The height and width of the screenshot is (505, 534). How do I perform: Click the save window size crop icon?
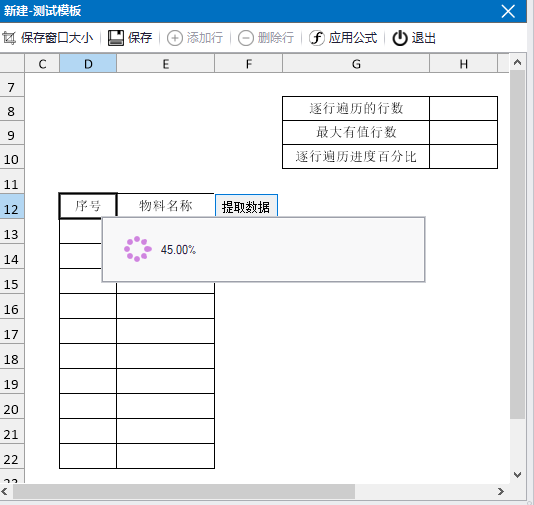coord(9,38)
